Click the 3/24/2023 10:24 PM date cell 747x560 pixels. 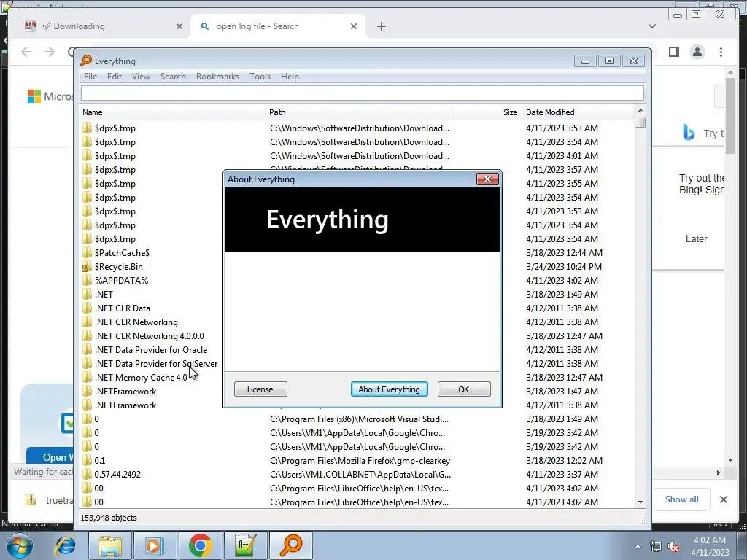tap(564, 267)
